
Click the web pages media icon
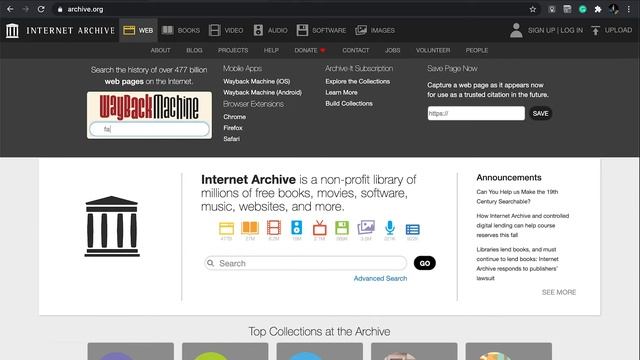pyautogui.click(x=227, y=228)
